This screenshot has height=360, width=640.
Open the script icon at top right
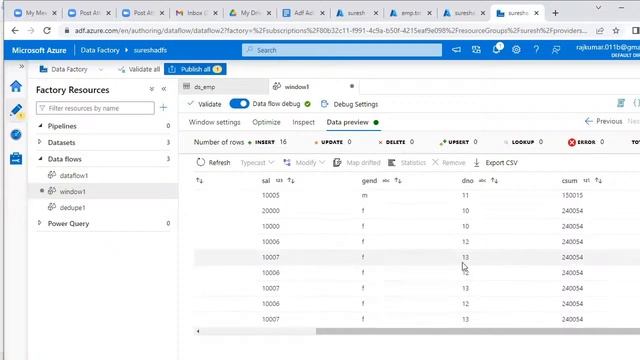[x=621, y=103]
